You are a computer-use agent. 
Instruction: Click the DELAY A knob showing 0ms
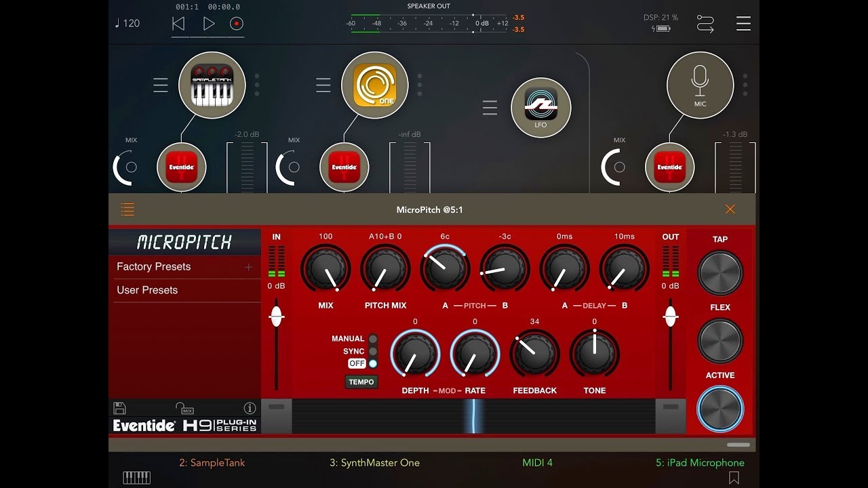coord(564,268)
